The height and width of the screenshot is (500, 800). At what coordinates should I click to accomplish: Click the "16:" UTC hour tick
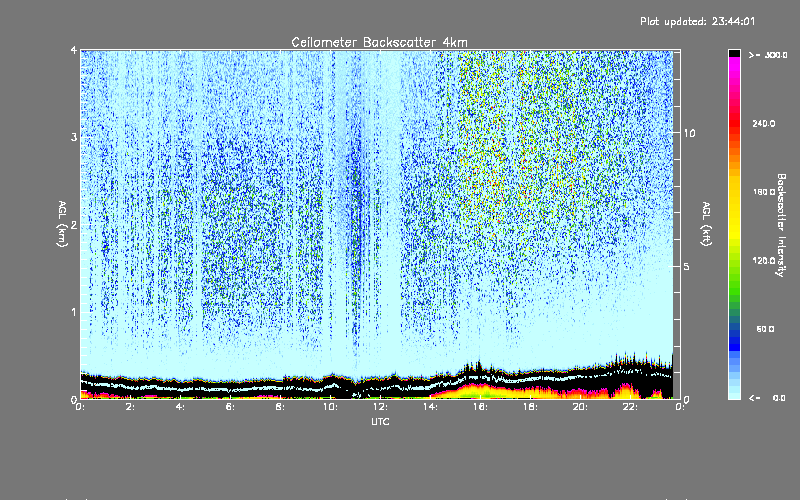pyautogui.click(x=480, y=407)
